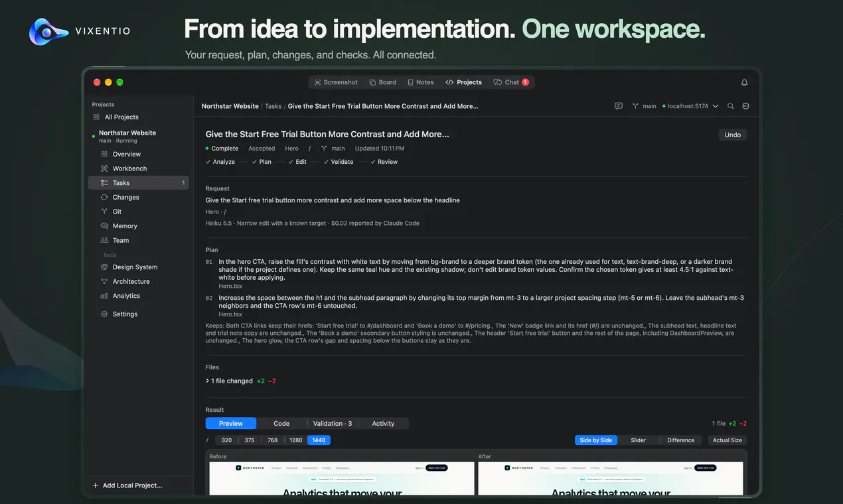Set preview width to 375

pos(250,440)
